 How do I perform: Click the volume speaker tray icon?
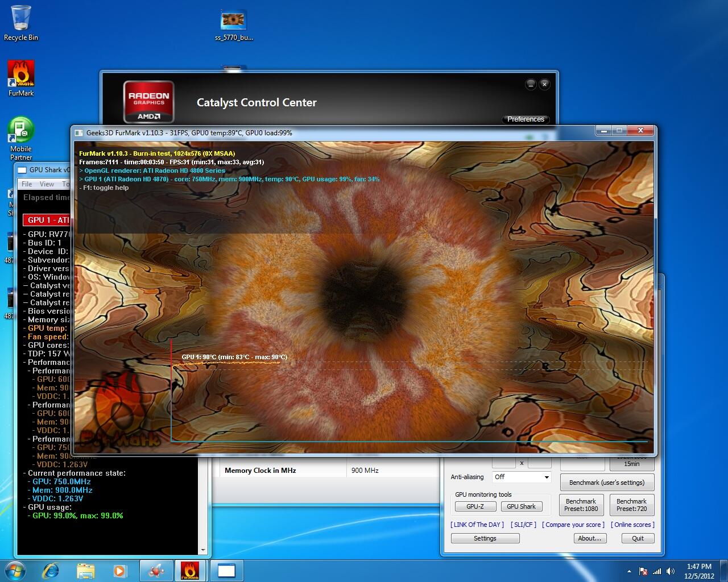[671, 571]
